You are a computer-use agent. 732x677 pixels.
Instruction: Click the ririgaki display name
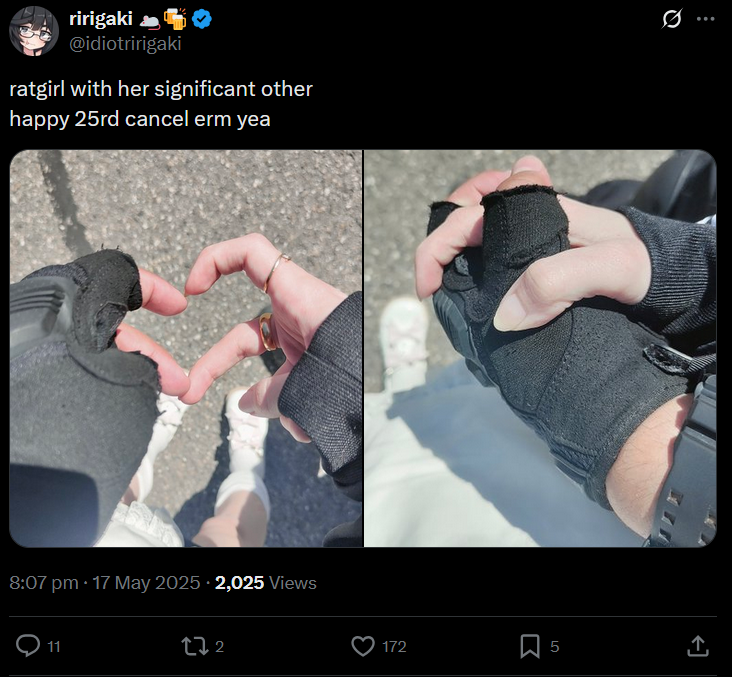(101, 19)
